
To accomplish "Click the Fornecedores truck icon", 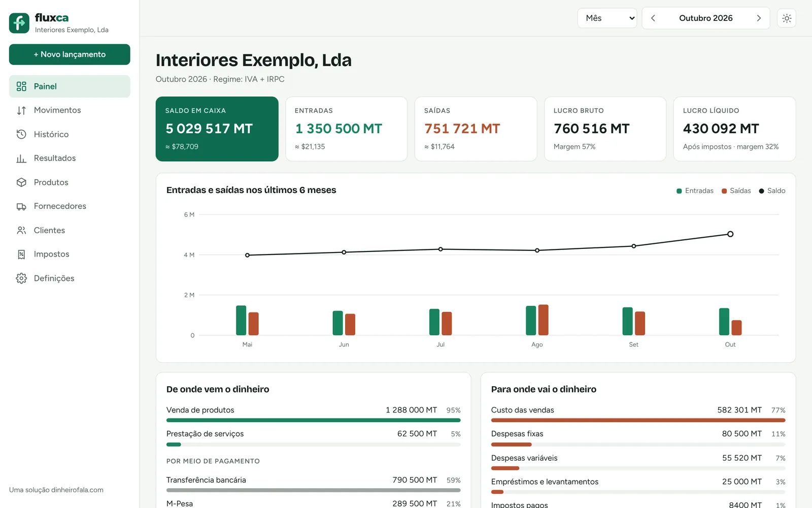I will (21, 206).
